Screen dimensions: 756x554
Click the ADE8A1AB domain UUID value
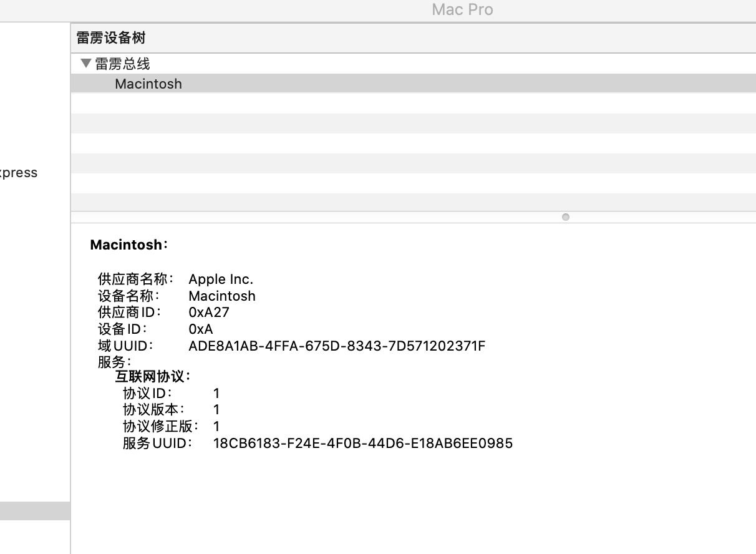337,346
